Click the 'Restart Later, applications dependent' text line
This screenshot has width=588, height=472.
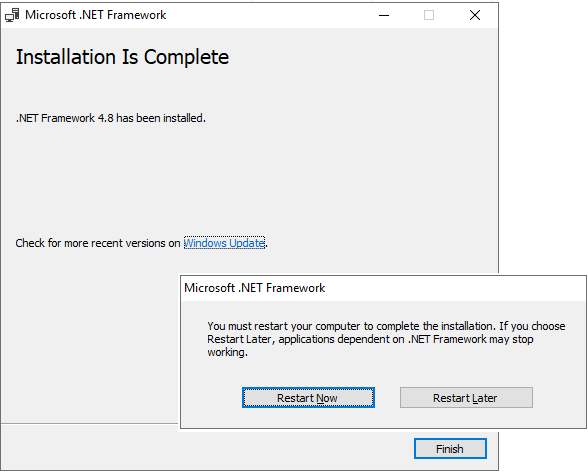370,339
